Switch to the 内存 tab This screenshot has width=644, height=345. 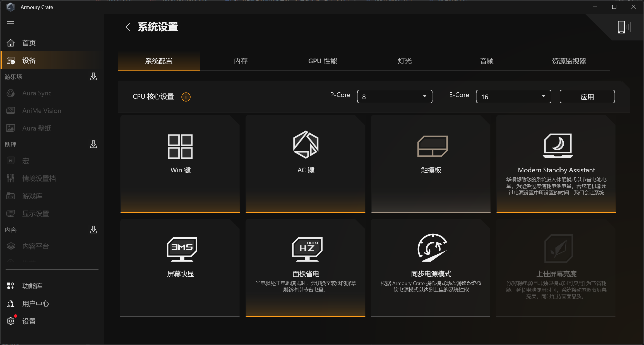tap(241, 61)
